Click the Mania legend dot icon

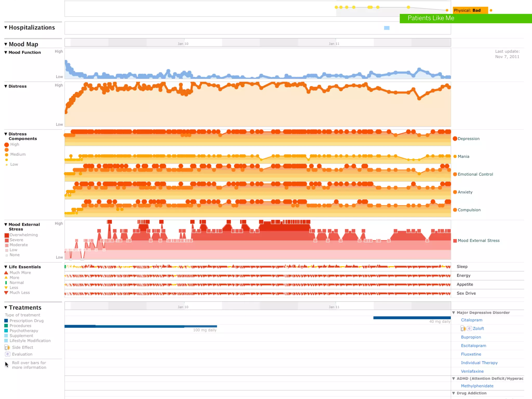455,156
